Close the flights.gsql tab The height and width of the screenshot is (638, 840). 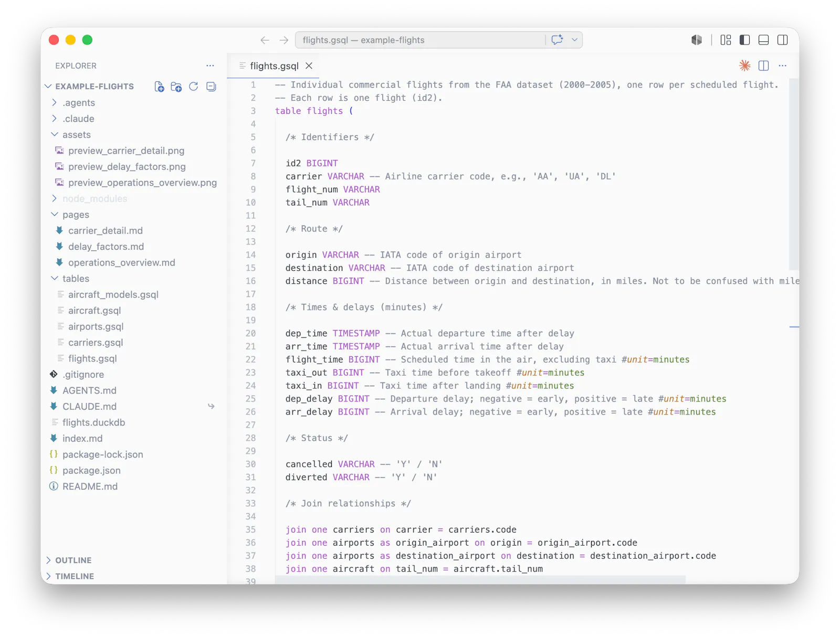point(309,66)
